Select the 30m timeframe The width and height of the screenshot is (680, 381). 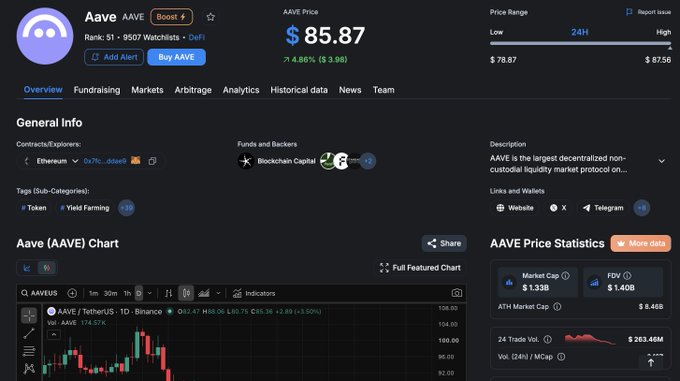click(110, 293)
